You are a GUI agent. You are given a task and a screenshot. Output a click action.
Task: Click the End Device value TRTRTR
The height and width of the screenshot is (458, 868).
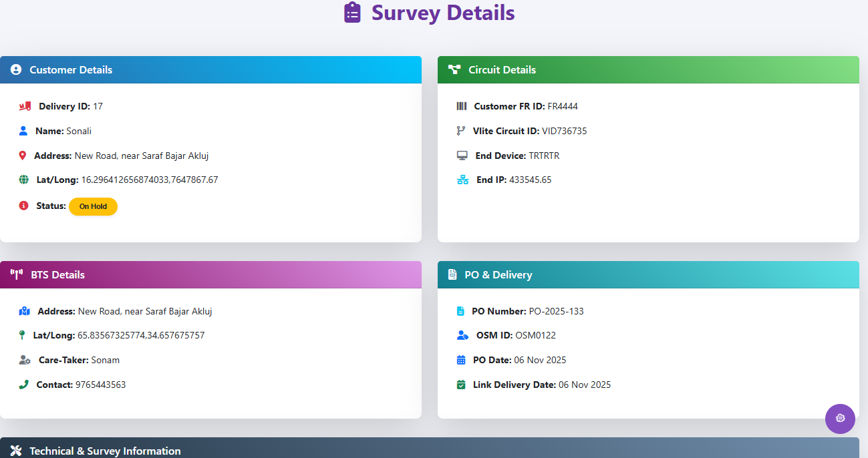[544, 156]
